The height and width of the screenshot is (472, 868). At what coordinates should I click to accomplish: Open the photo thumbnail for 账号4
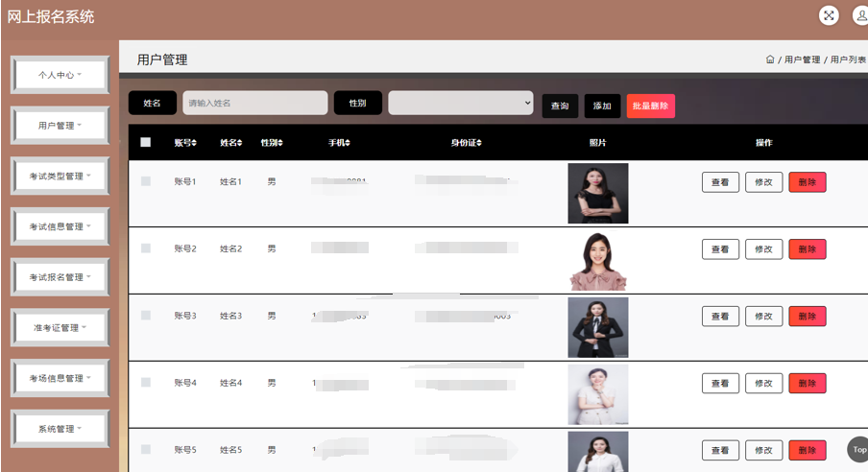pyautogui.click(x=598, y=394)
